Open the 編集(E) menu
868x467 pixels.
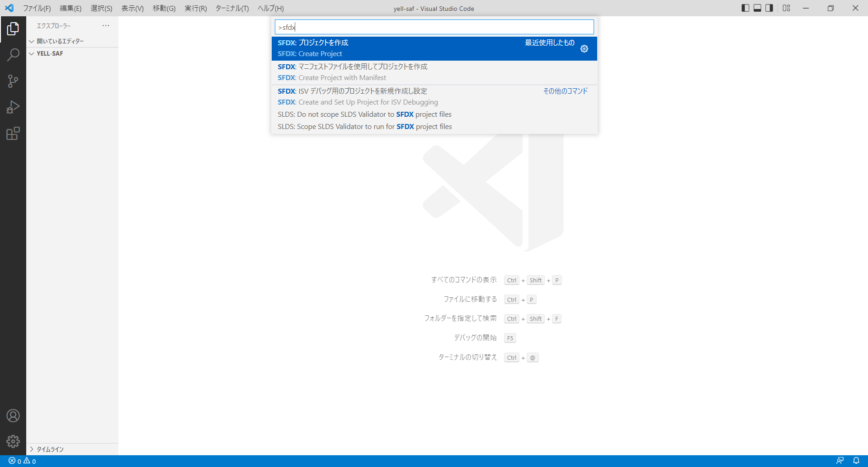click(71, 8)
